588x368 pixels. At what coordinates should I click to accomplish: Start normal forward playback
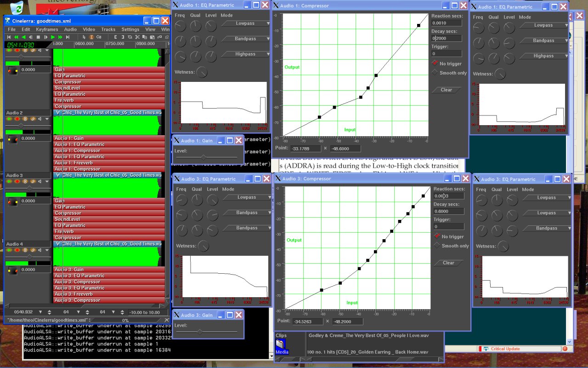point(53,37)
